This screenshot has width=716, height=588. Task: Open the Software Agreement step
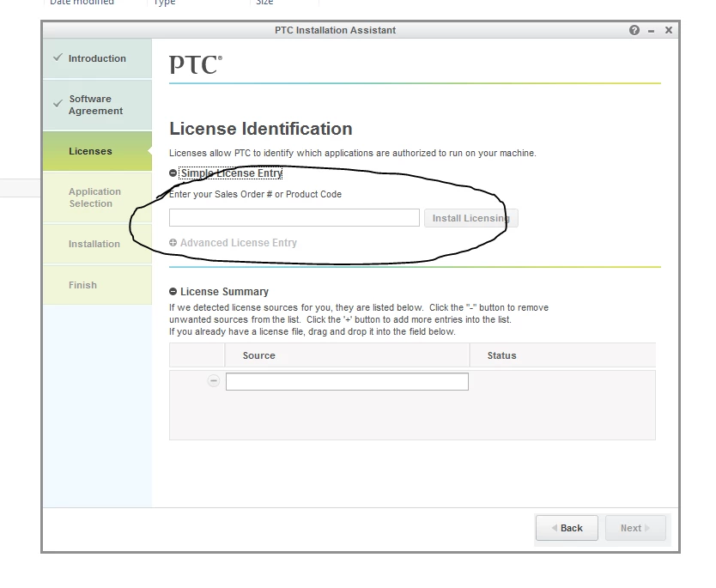(97, 105)
